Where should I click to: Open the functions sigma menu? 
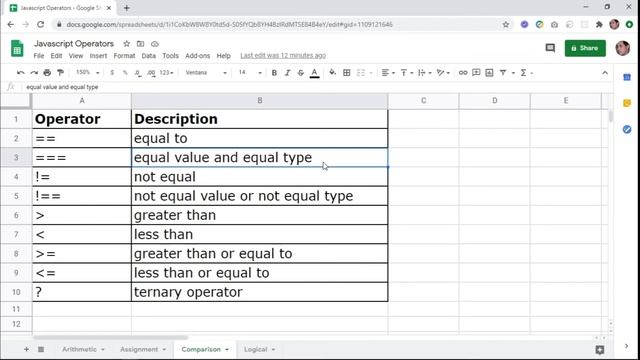click(524, 73)
